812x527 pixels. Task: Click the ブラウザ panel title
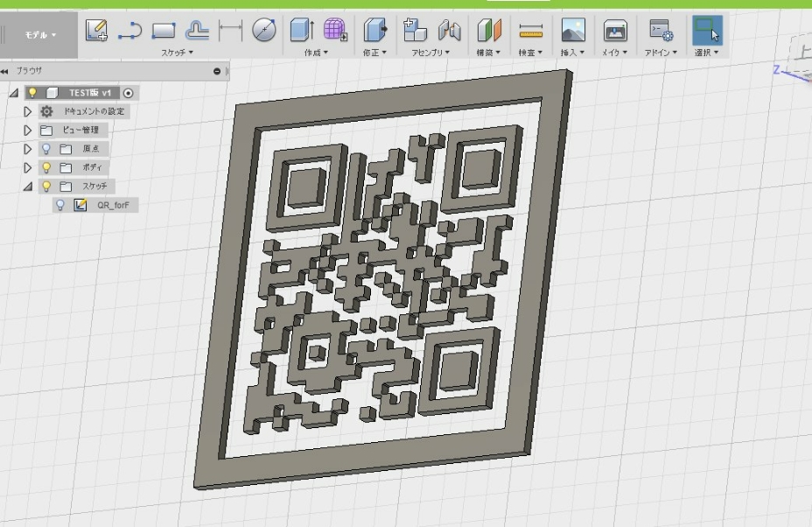pos(29,71)
